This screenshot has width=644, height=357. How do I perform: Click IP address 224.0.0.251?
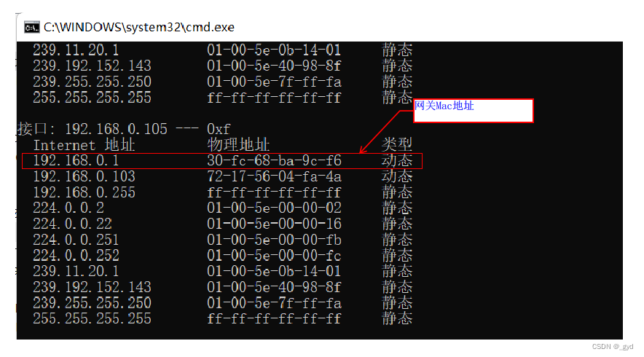pos(76,240)
